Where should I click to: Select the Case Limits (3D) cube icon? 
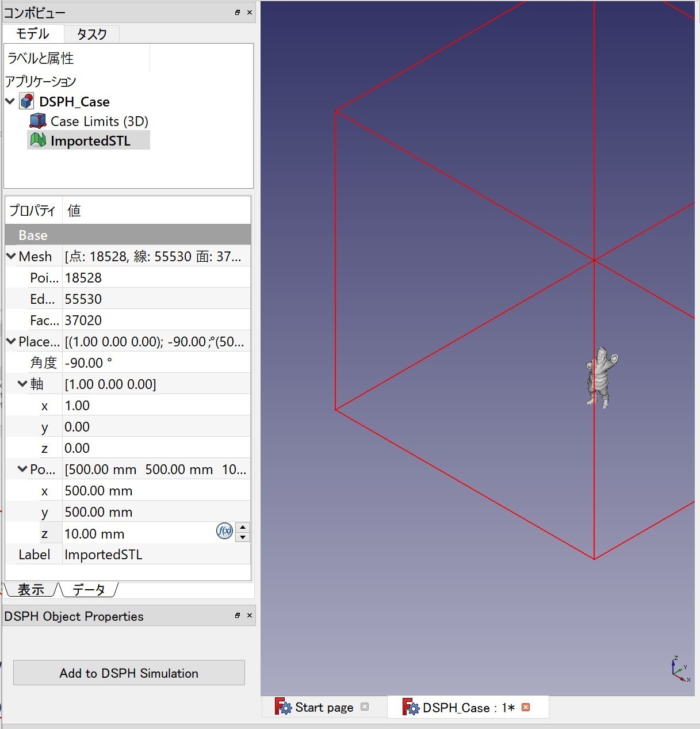pos(37,121)
